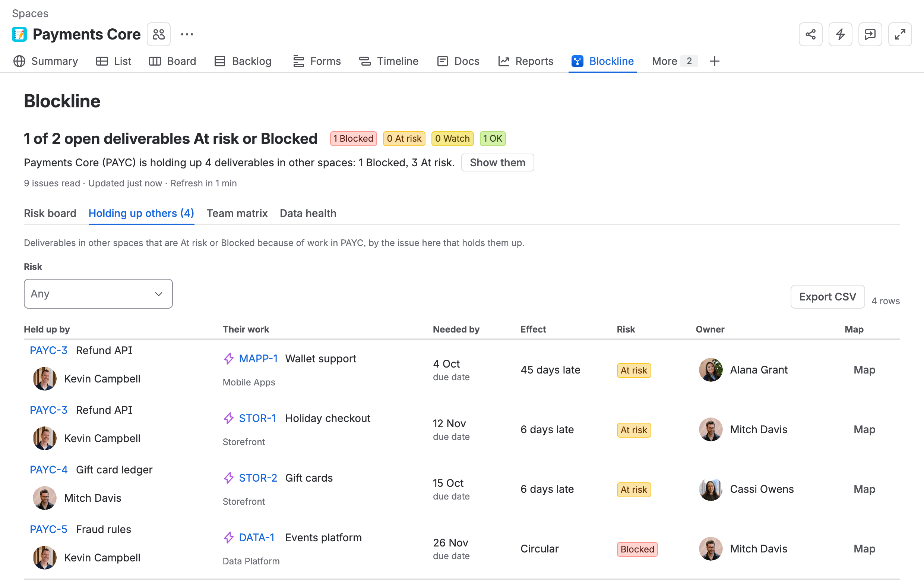Switch to the Board tab
The width and height of the screenshot is (924, 586).
(x=173, y=61)
